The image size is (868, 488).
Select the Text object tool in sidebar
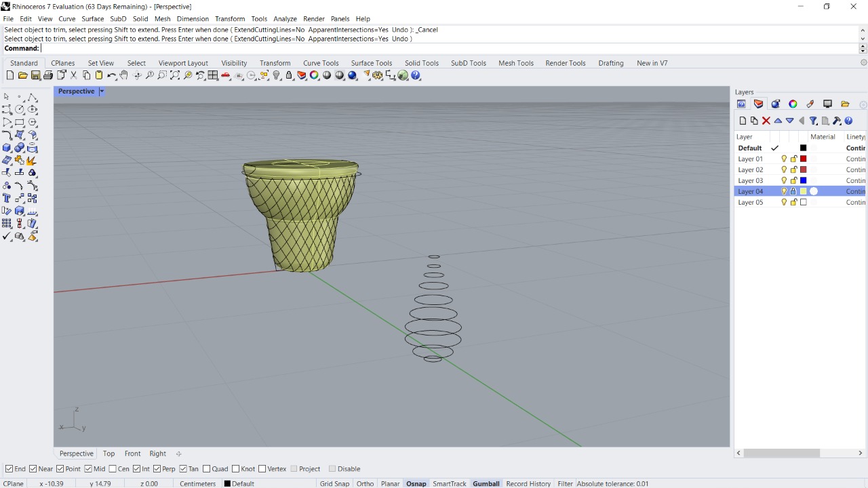coord(7,198)
